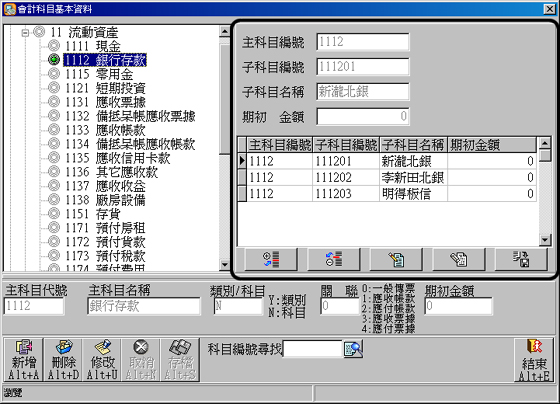Collapse the 11 流動資產 tree node
Image resolution: width=560 pixels, height=404 pixels.
(x=25, y=33)
